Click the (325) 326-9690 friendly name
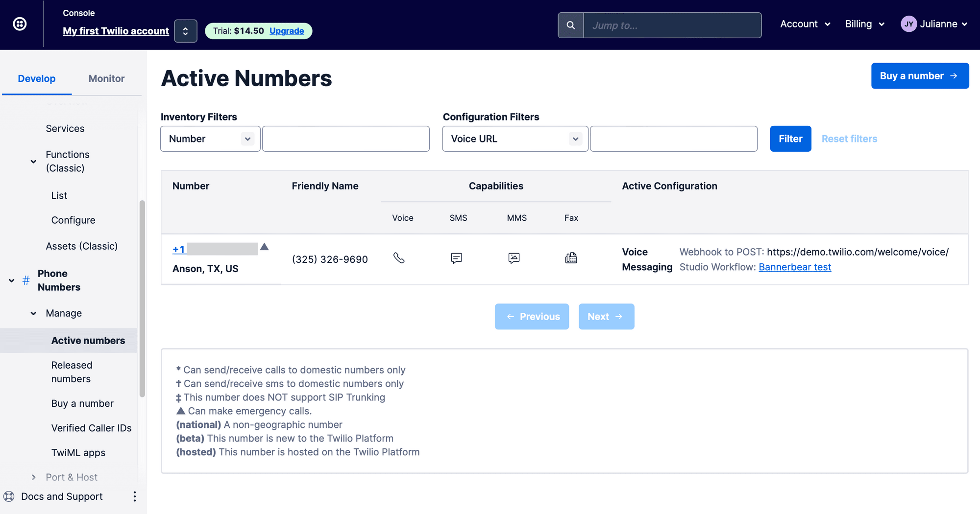The height and width of the screenshot is (514, 980). point(330,259)
